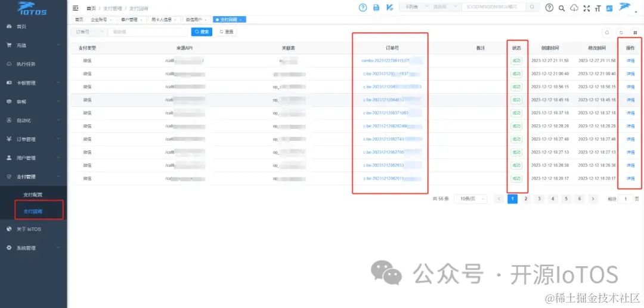This screenshot has width=644, height=308.
Task: Go to 首页 in the sidebar
Action: [x=33, y=26]
